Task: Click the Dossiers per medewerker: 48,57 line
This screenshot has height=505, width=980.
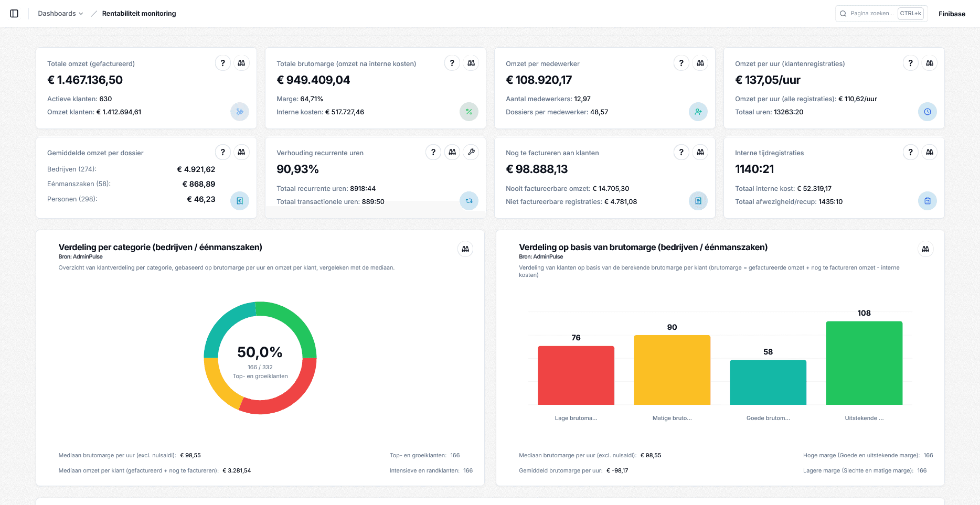Action: pyautogui.click(x=557, y=112)
